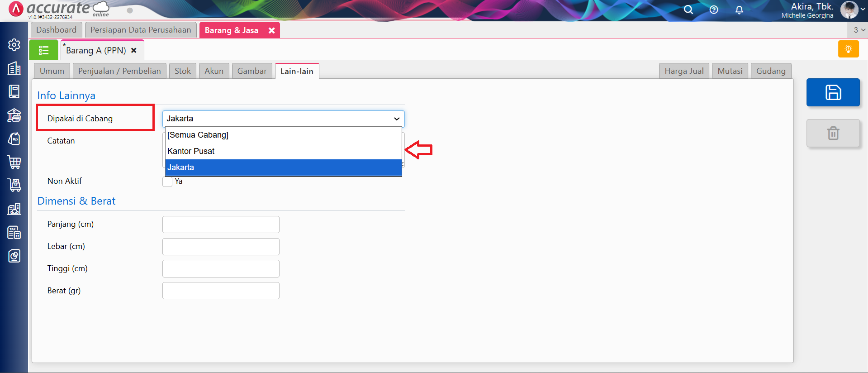Close the Barang & Jasa tab
Viewport: 868px width, 373px height.
[x=272, y=30]
